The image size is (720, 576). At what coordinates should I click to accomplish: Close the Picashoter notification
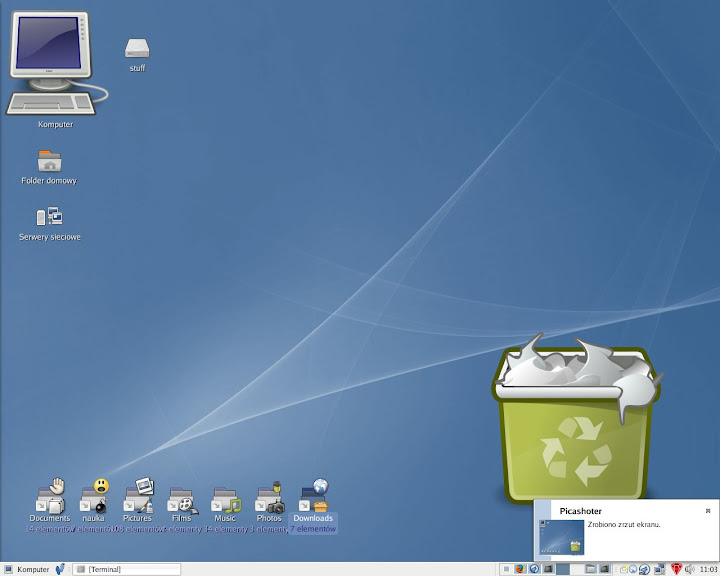(708, 511)
